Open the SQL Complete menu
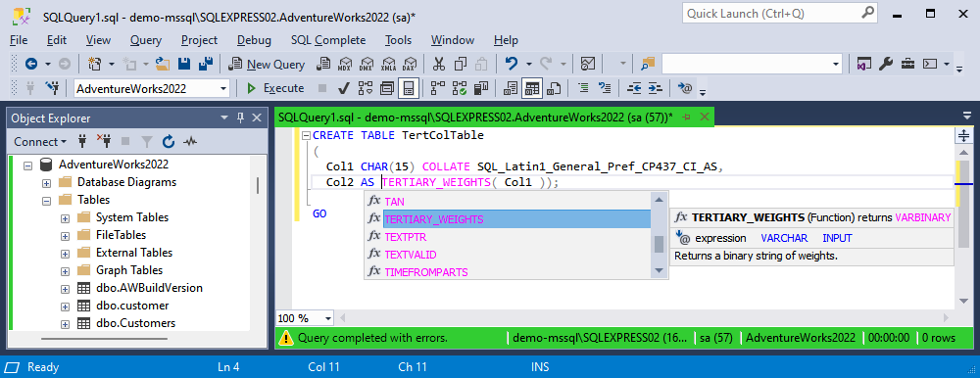The width and height of the screenshot is (980, 378). (x=328, y=40)
